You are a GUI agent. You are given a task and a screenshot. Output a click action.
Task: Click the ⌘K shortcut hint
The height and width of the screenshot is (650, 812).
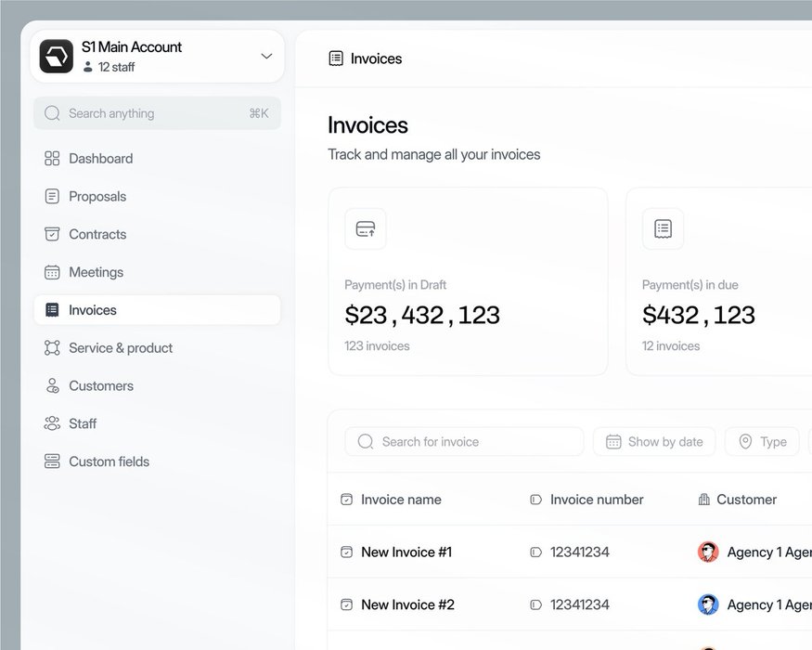point(259,113)
